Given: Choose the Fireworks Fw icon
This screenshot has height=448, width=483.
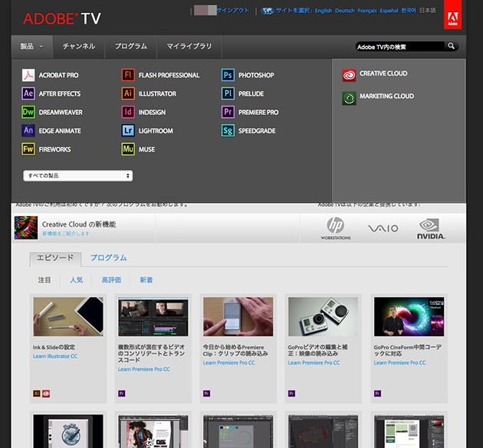Looking at the screenshot, I should click(x=28, y=149).
